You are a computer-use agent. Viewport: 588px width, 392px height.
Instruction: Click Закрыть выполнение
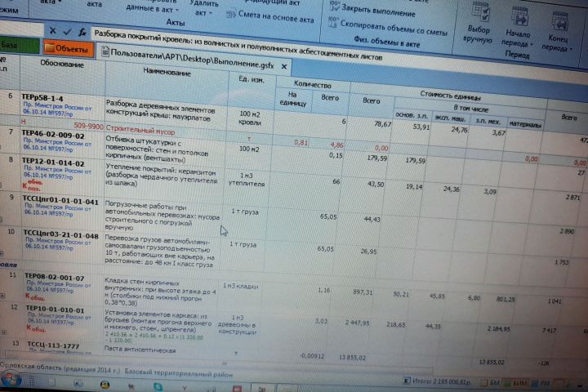coord(378,11)
